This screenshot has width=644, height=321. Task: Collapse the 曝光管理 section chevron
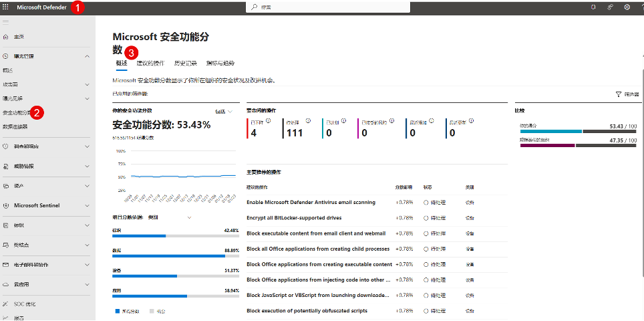(87, 56)
